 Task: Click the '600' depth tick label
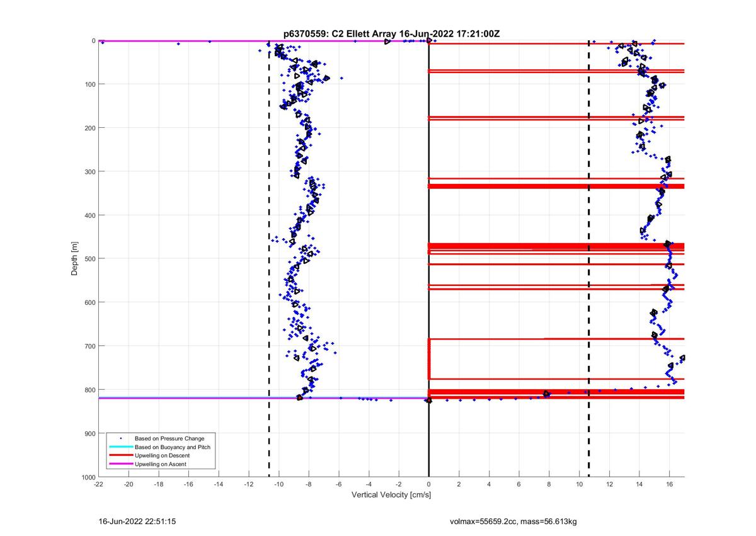point(89,302)
